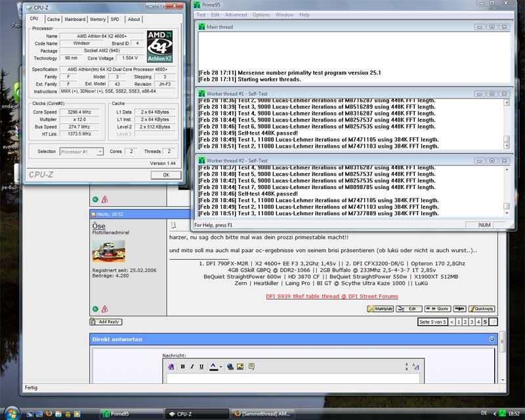Image resolution: width=525 pixels, height=420 pixels.
Task: Open the Memory tab in CPU-Z
Action: coord(98,20)
